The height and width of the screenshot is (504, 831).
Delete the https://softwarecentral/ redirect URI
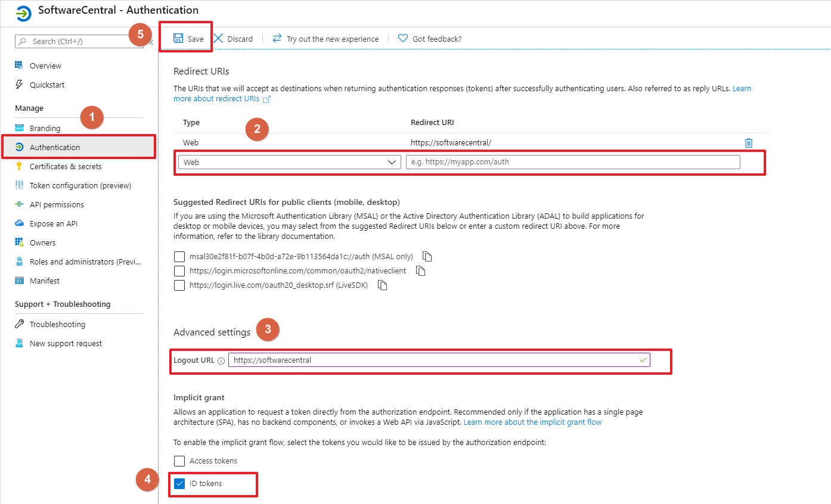[x=749, y=143]
